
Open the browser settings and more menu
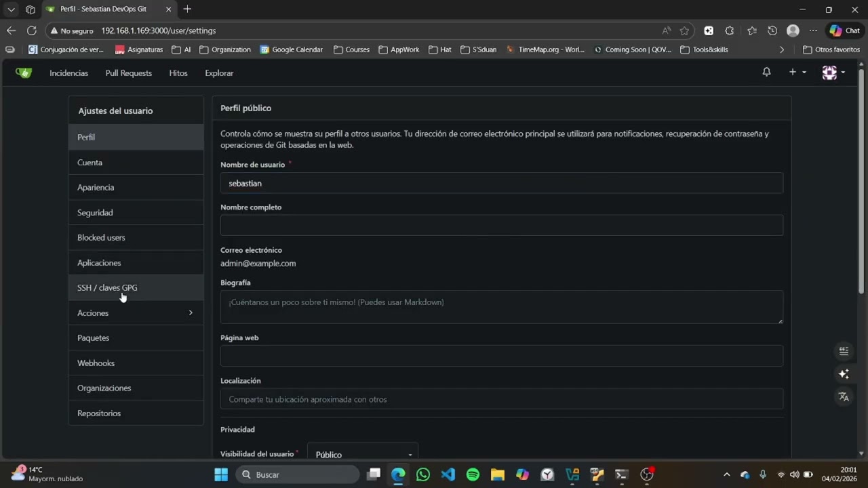pyautogui.click(x=813, y=30)
